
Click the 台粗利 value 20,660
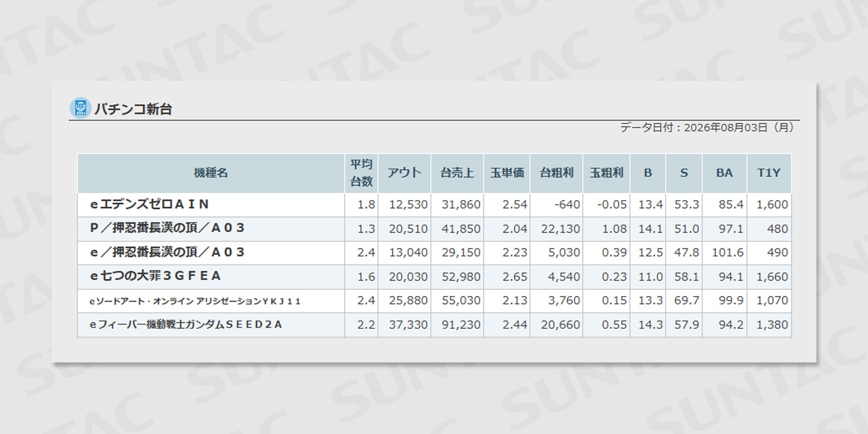coord(560,325)
